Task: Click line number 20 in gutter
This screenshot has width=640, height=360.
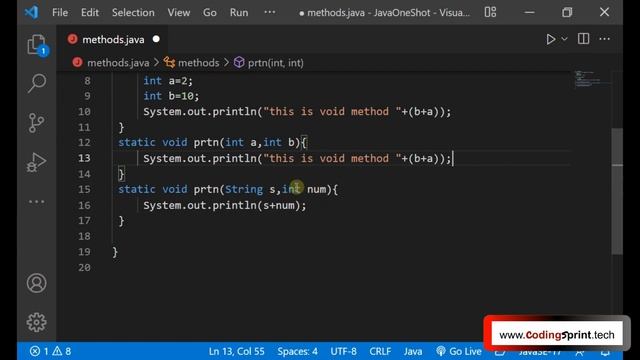Action: (84, 267)
